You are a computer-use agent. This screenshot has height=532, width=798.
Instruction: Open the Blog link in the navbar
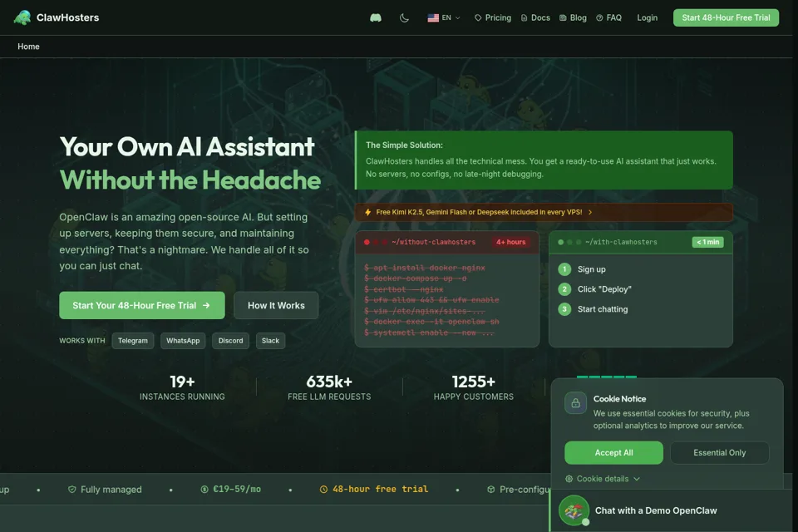573,17
